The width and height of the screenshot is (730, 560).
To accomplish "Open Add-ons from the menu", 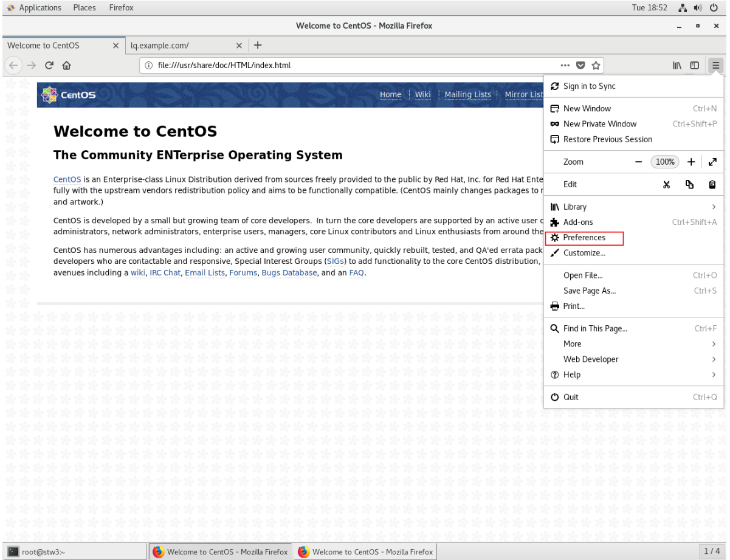I will coord(634,222).
